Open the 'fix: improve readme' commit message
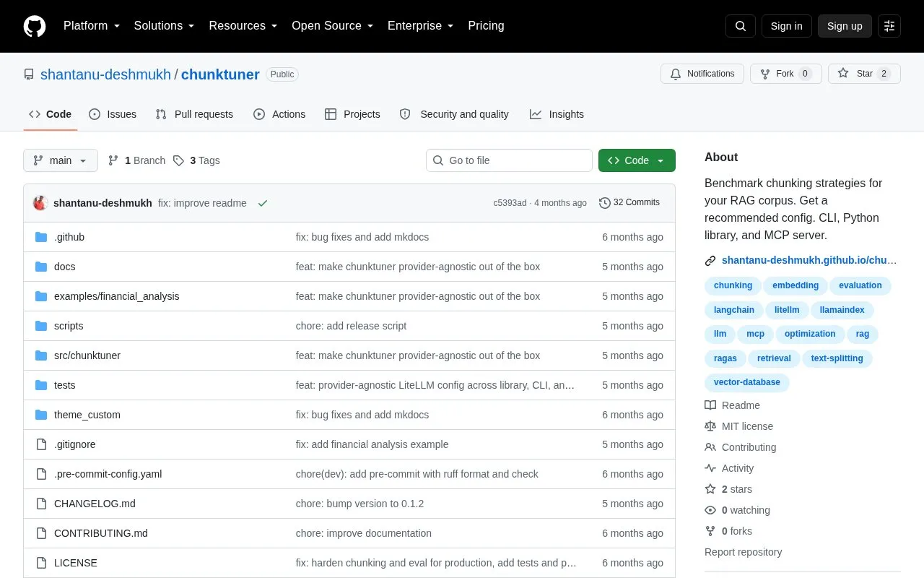The width and height of the screenshot is (924, 578). coord(202,203)
